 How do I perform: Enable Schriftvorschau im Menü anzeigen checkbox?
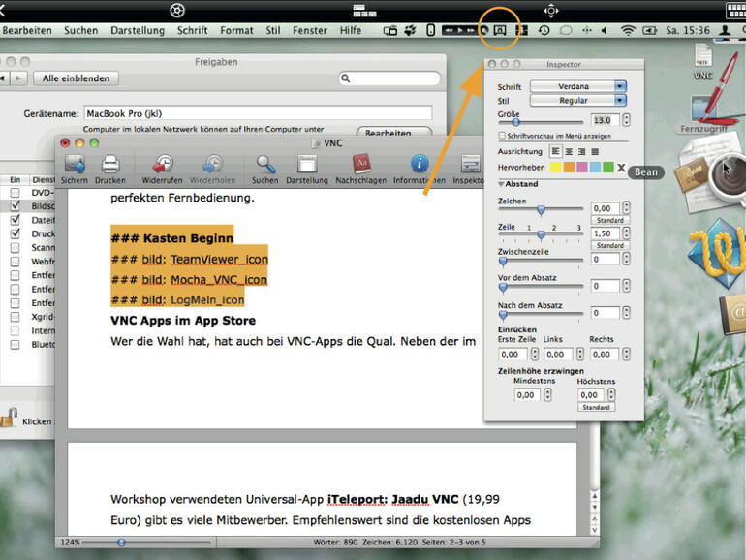[502, 137]
